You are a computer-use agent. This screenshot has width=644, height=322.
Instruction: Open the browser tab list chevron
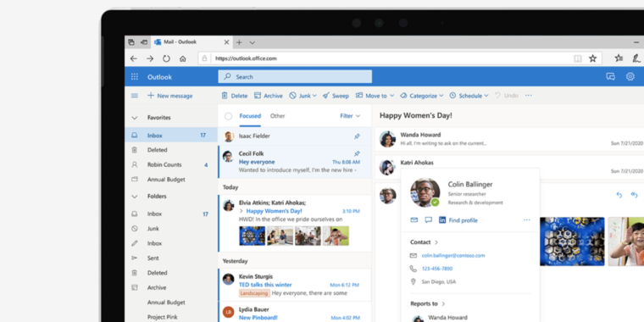coord(253,42)
